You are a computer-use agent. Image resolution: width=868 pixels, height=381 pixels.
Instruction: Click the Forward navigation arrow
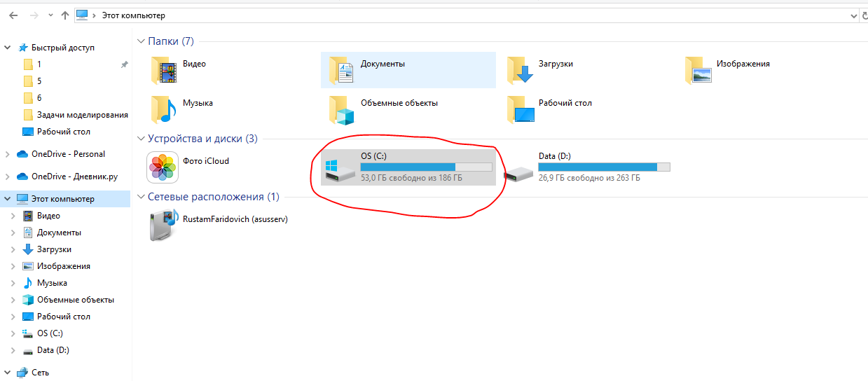[x=34, y=15]
